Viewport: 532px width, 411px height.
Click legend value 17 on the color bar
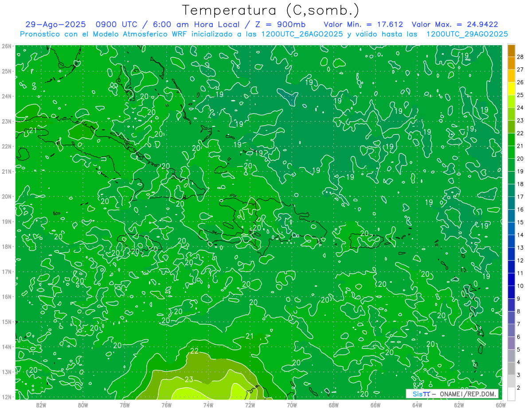tap(520, 197)
